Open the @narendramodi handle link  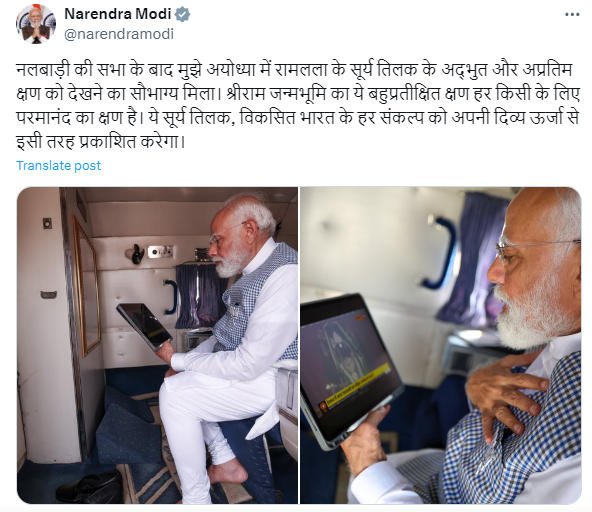tap(119, 34)
